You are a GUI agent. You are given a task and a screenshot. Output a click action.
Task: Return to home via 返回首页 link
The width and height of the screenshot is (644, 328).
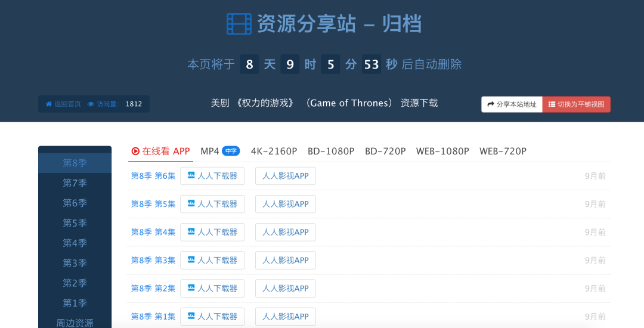63,104
